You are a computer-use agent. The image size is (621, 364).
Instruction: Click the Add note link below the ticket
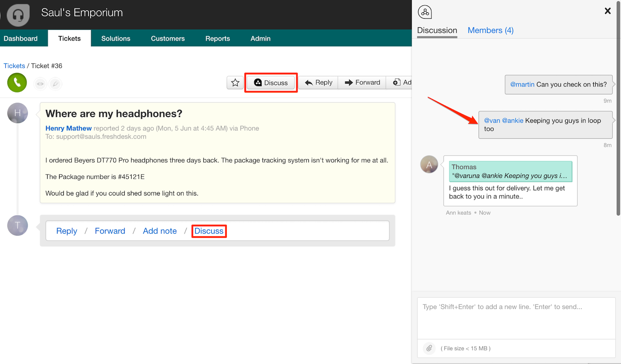click(160, 231)
